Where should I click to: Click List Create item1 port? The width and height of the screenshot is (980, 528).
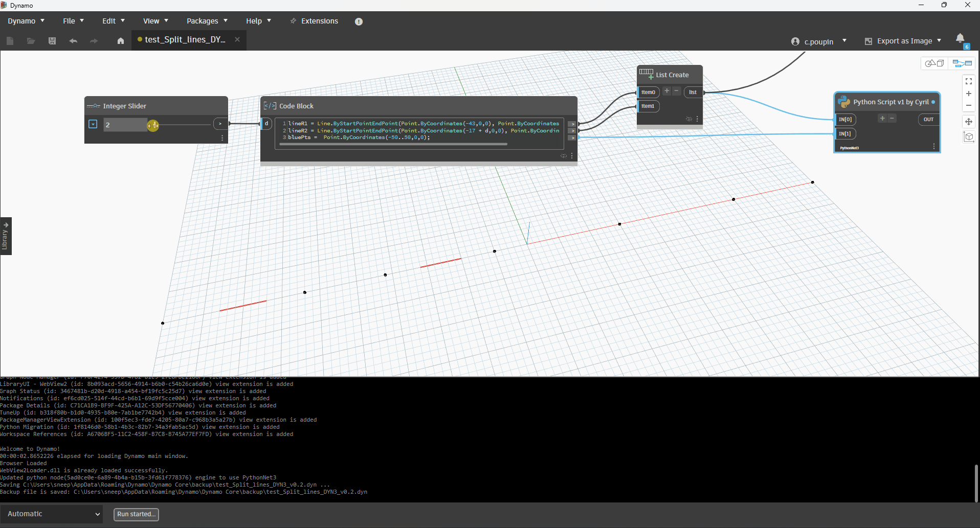648,106
